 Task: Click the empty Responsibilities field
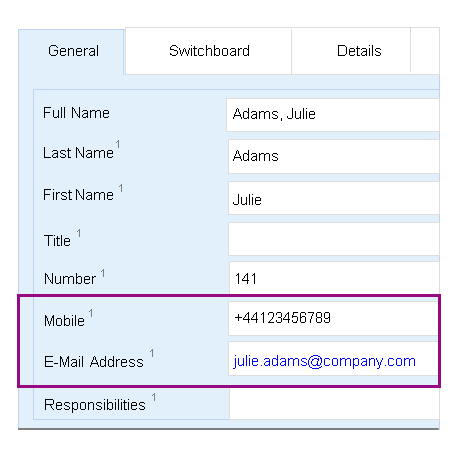(334, 404)
